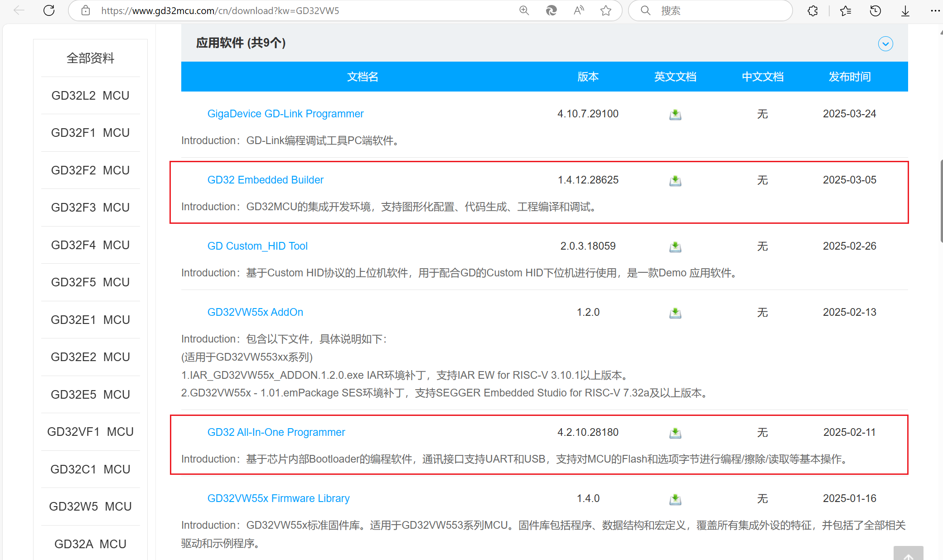Select GD32E5 MCU category
This screenshot has height=560, width=943.
click(91, 395)
